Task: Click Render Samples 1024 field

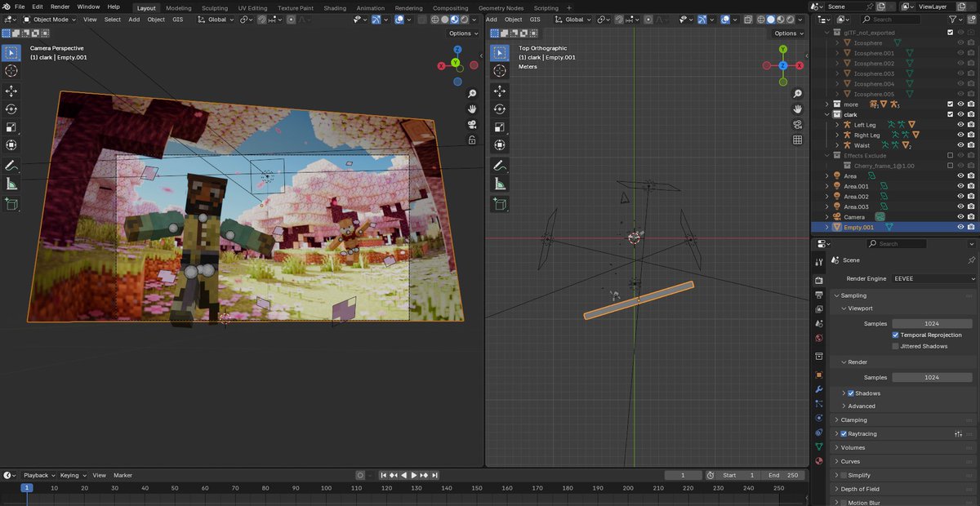Action: tap(933, 377)
